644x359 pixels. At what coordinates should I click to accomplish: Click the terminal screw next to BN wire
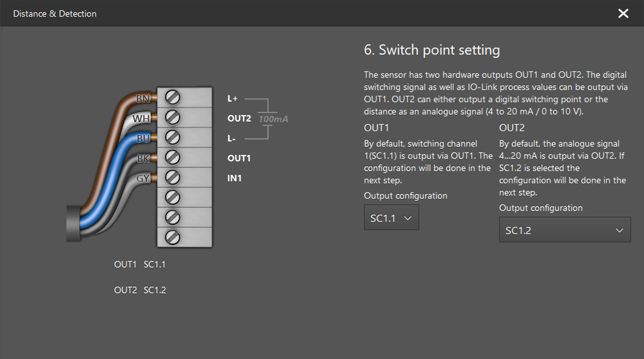pyautogui.click(x=173, y=98)
